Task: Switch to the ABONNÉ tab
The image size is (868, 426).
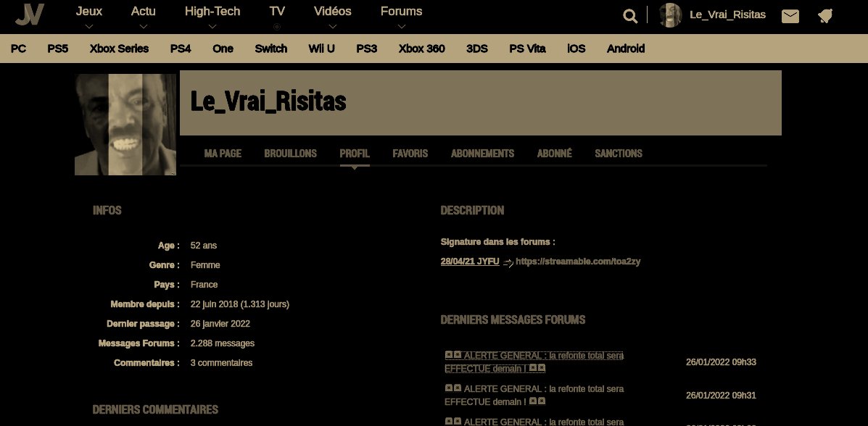Action: (x=554, y=154)
